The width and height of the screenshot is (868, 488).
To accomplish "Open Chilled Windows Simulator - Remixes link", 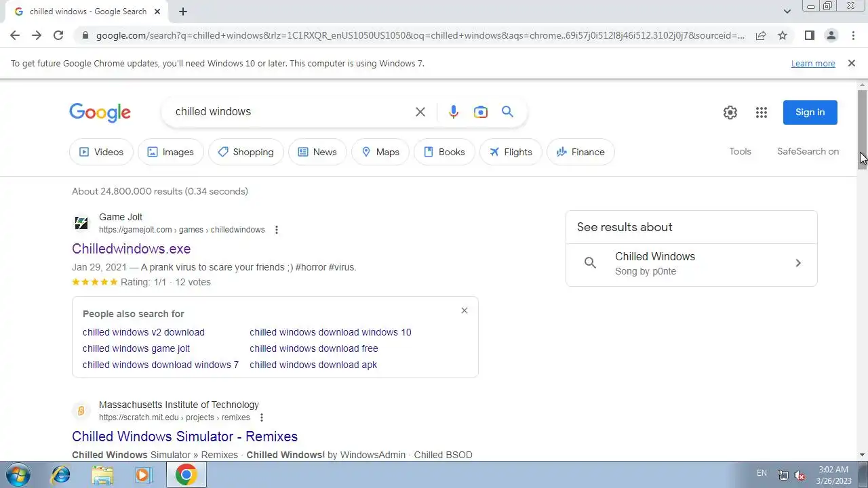I will tap(184, 436).
